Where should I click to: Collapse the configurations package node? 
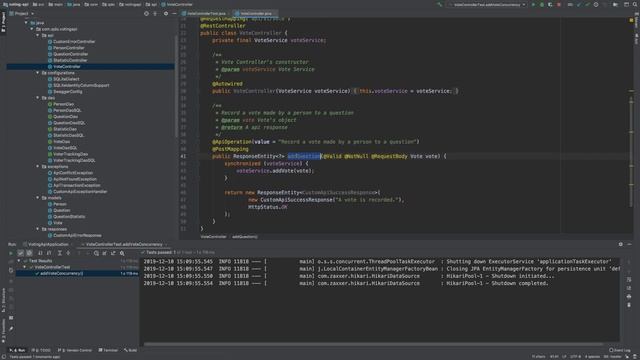tap(38, 73)
